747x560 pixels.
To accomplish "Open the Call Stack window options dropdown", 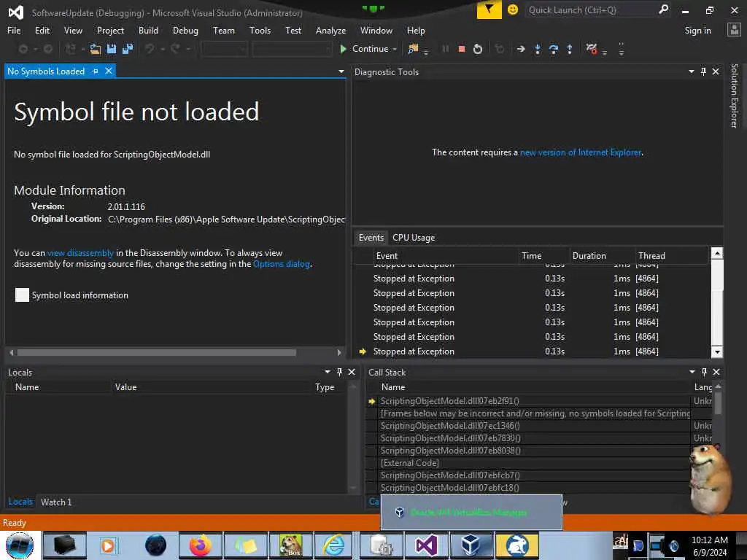I will click(x=692, y=372).
